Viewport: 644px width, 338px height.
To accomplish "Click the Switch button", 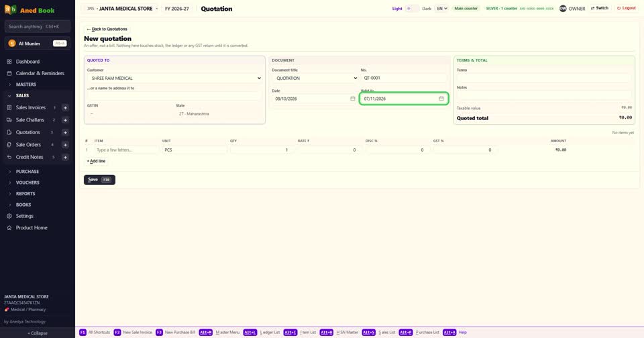I will (x=600, y=8).
